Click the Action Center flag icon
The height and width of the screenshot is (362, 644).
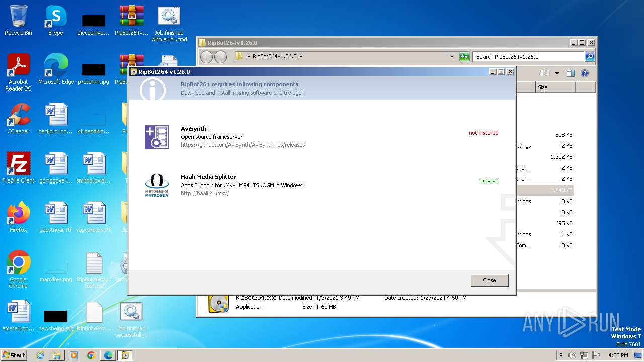[596, 355]
